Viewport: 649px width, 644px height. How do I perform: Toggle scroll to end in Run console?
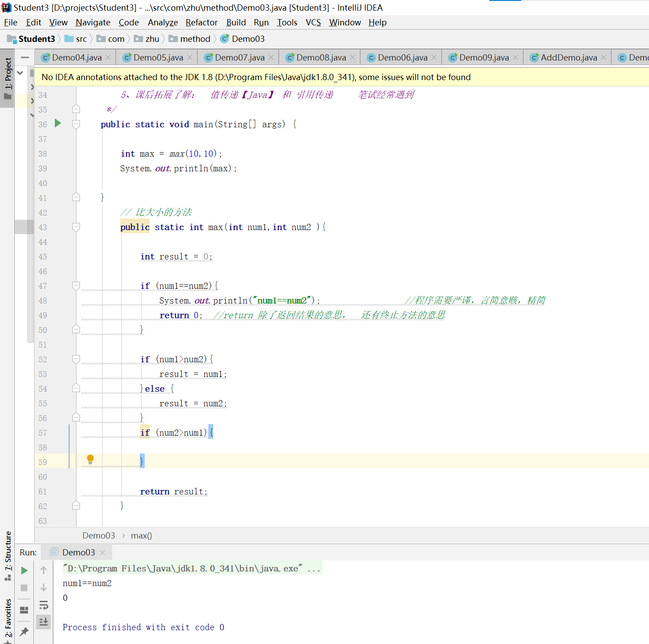44,622
